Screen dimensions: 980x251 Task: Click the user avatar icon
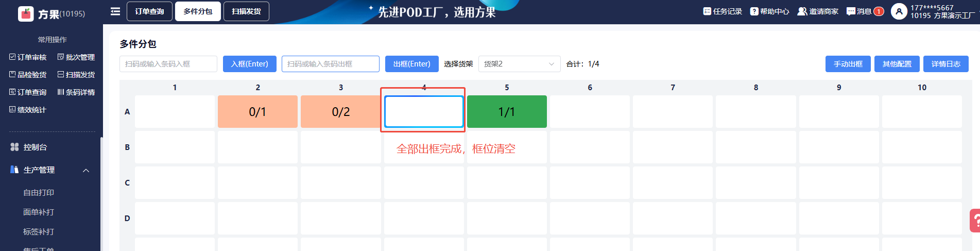pyautogui.click(x=899, y=11)
